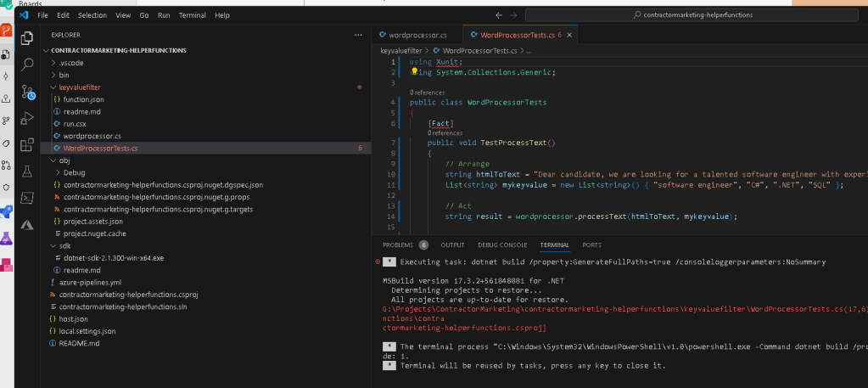
Task: Open wordprocessor.cs in Explorer tree
Action: click(92, 136)
